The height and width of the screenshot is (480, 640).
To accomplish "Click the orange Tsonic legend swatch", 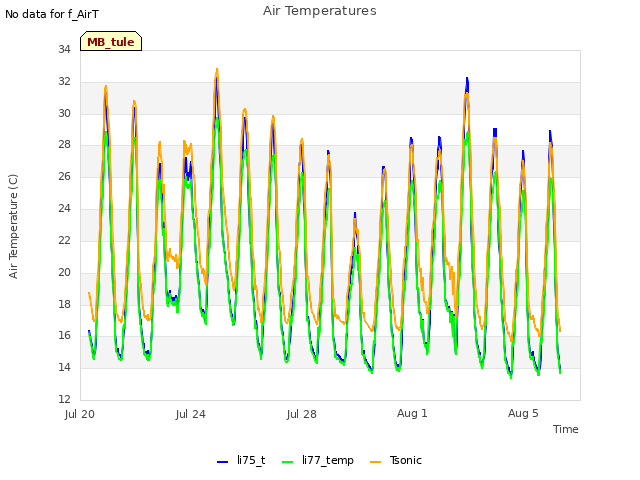I will pyautogui.click(x=376, y=462).
